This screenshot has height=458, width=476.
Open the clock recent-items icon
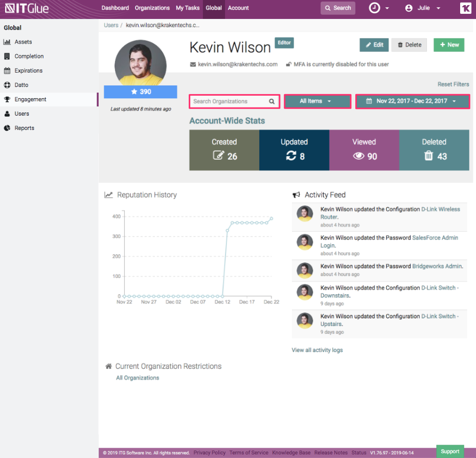coord(375,8)
